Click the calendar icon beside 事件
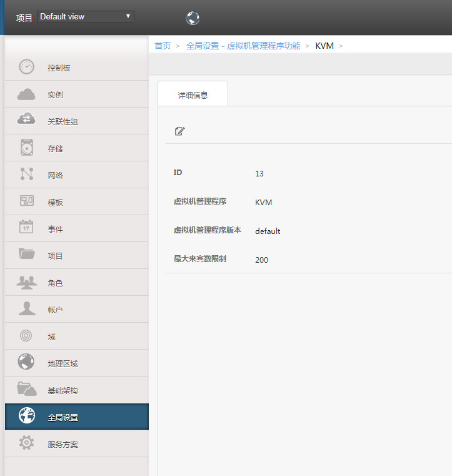Image resolution: width=452 pixels, height=476 pixels. click(26, 227)
